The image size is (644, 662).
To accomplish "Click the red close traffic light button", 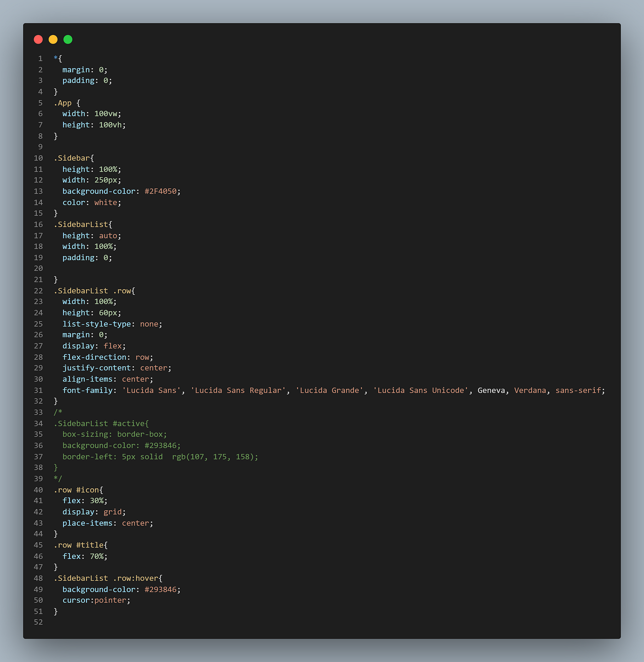I will 38,40.
